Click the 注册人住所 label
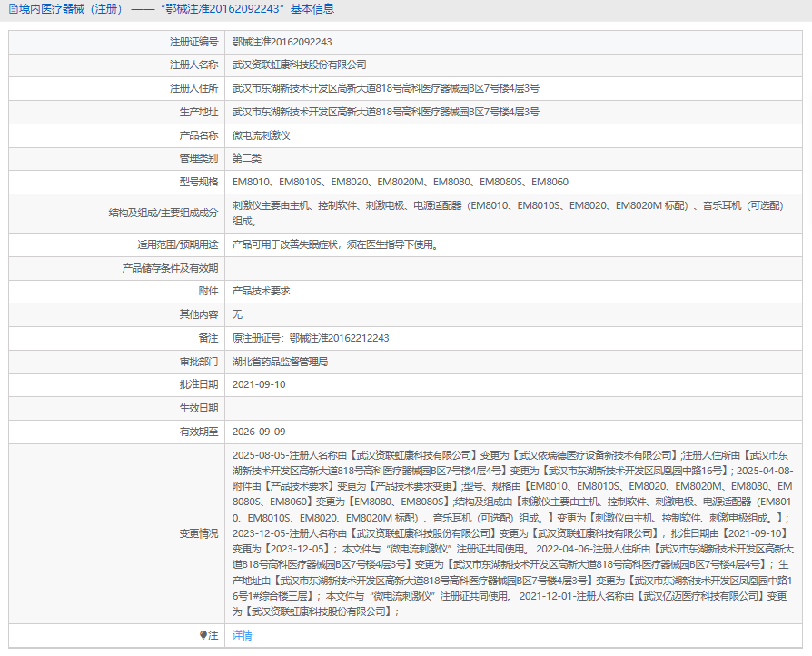 point(193,89)
